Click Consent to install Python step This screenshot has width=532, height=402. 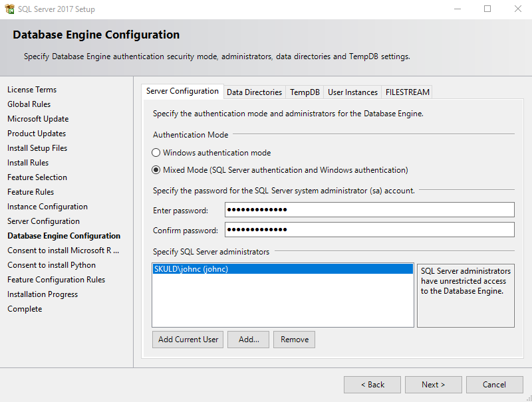click(52, 265)
